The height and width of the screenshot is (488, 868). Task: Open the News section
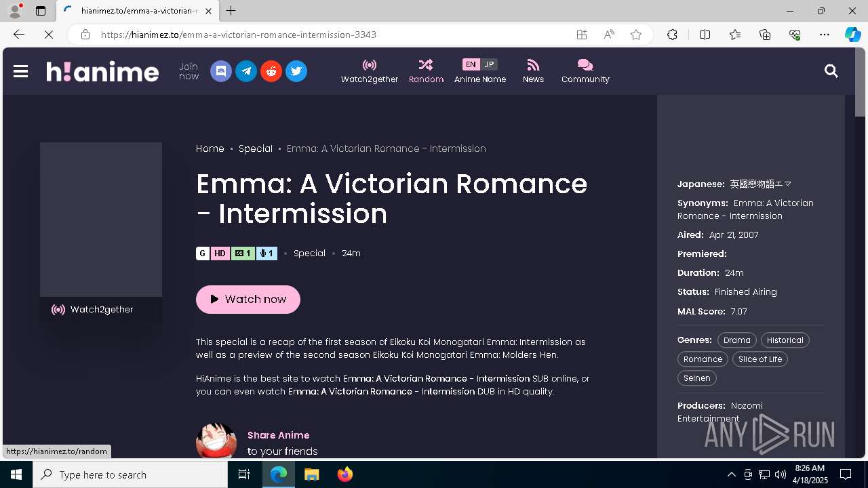coord(533,71)
